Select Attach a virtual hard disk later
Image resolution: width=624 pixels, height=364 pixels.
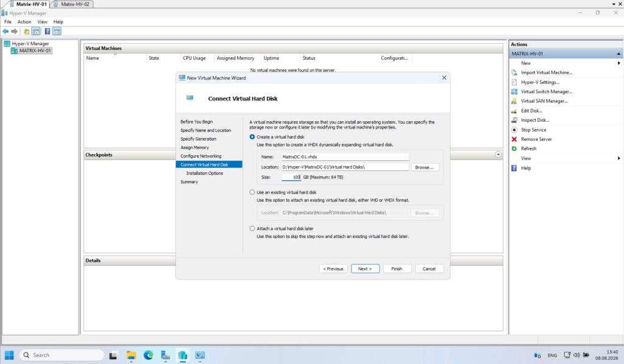252,228
